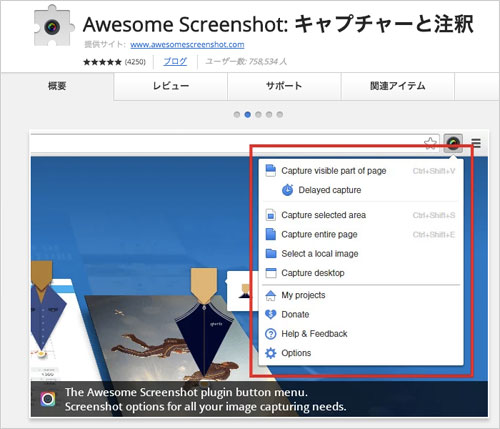The image size is (500, 429).
Task: Choose the Donate menu entry
Action: (295, 314)
